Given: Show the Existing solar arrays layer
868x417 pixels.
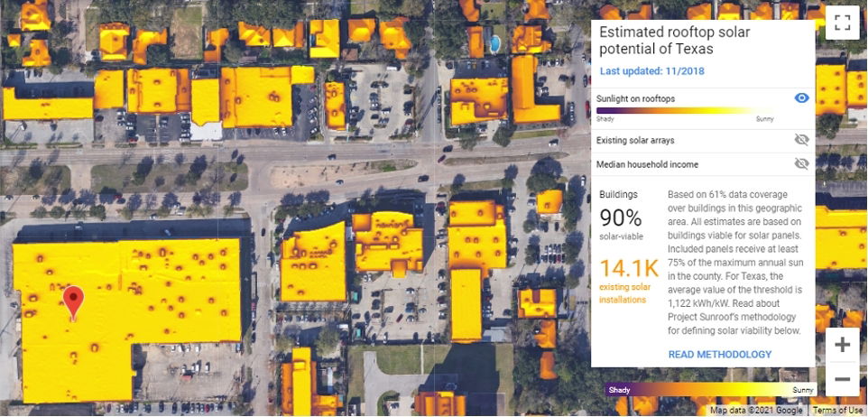Looking at the screenshot, I should click(x=801, y=140).
